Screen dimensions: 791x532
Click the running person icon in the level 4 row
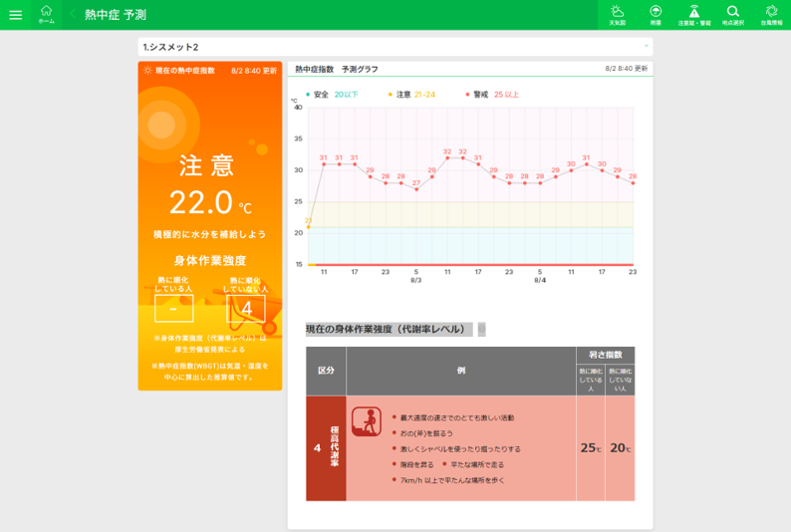click(x=367, y=421)
